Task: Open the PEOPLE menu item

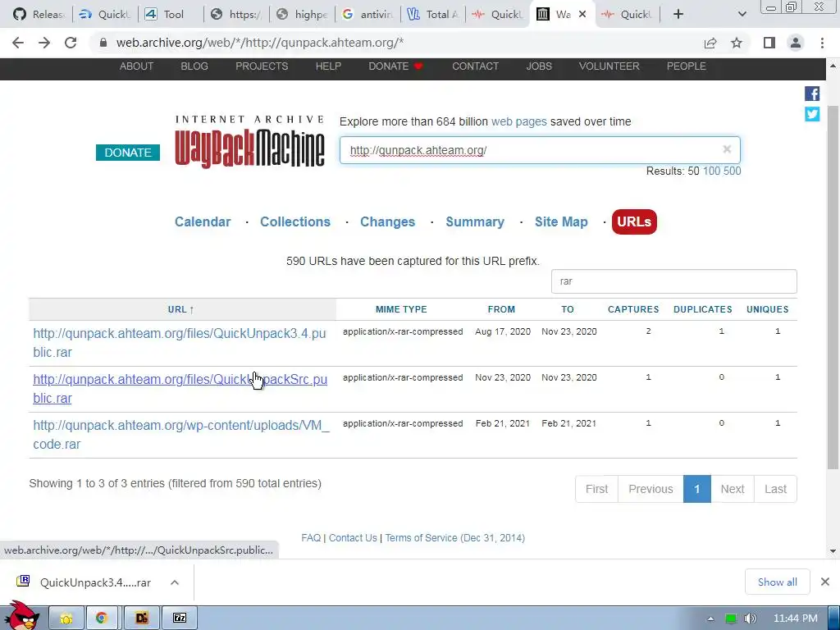Action: coord(687,66)
